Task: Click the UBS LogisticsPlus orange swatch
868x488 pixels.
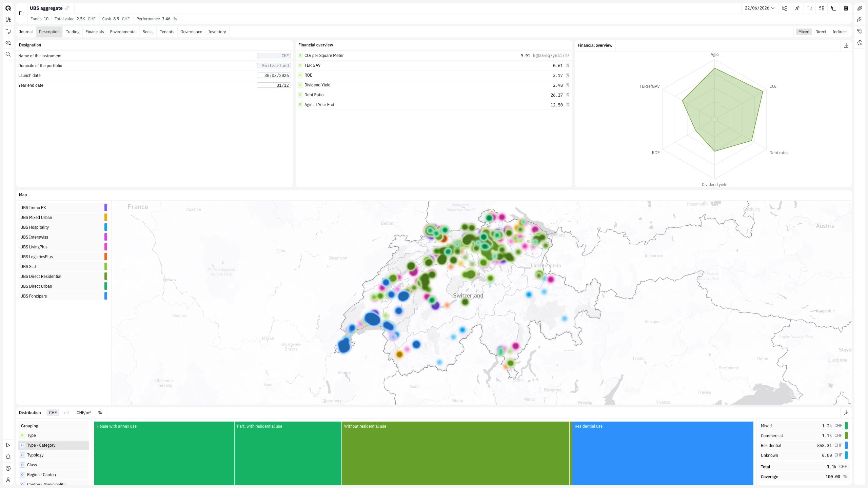Action: [x=106, y=257]
